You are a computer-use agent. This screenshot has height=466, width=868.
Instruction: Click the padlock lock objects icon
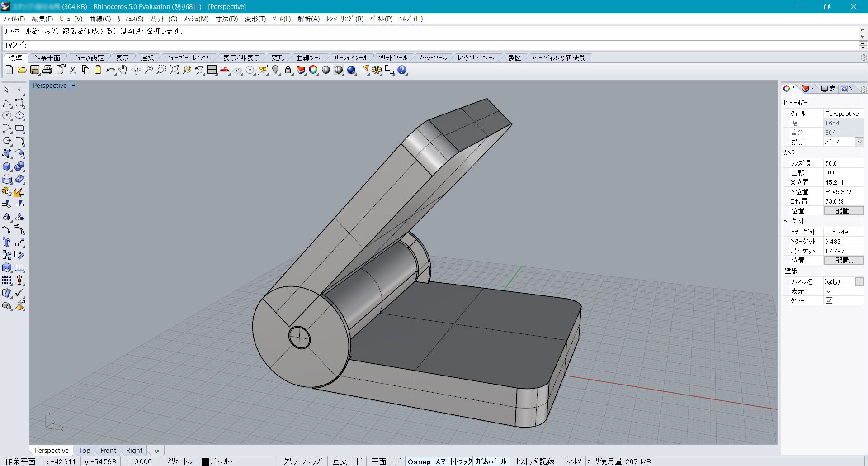pos(288,70)
